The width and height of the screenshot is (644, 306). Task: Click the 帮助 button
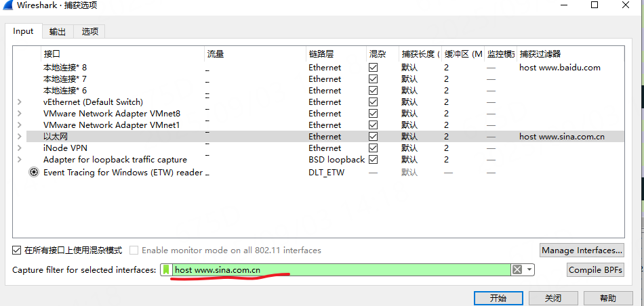(x=608, y=298)
